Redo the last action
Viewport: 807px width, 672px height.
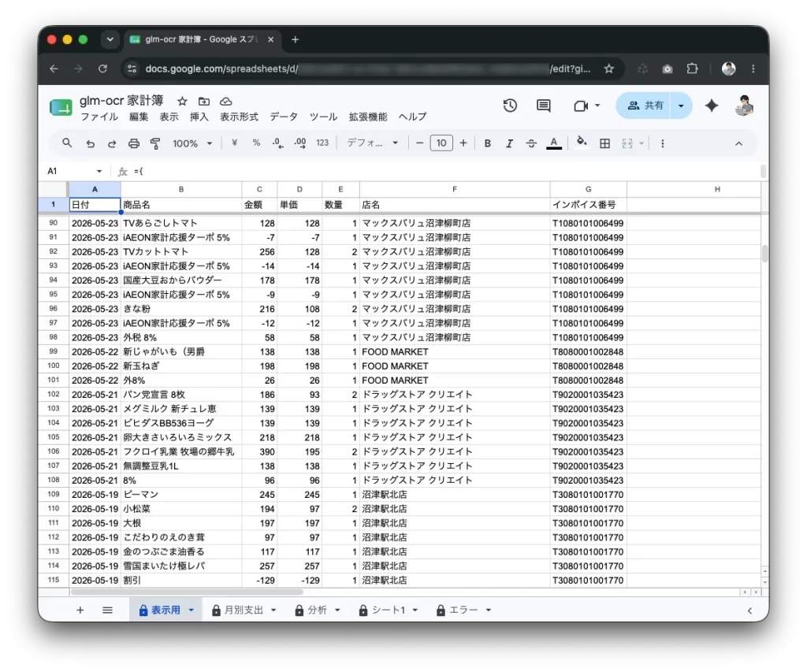(112, 143)
